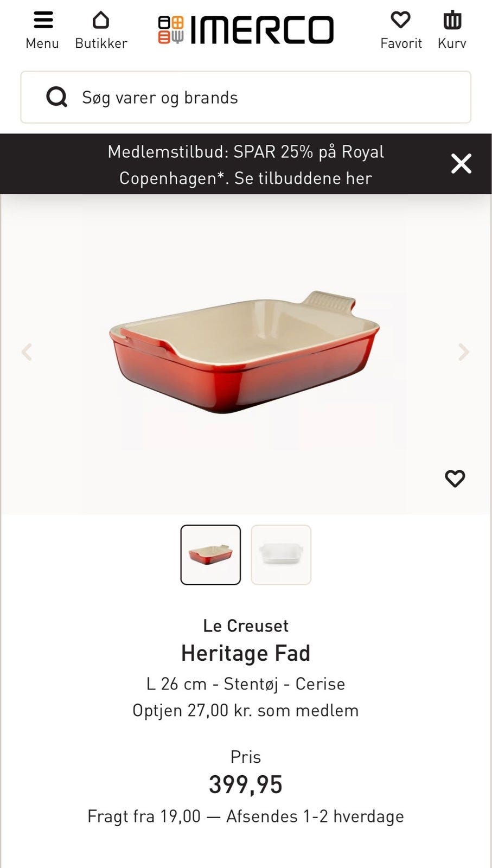Screen dimensions: 492x868
Task: Click the Søg varer og brands field
Action: coord(246,97)
